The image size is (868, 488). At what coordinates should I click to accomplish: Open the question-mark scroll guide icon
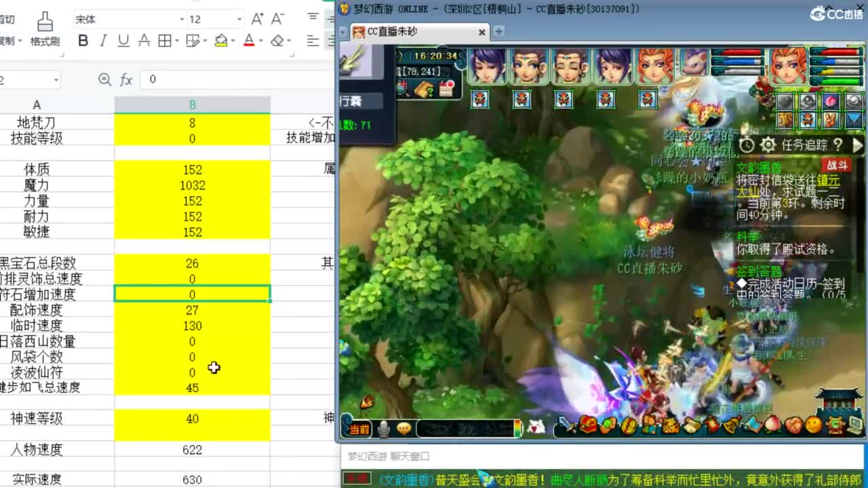424,89
